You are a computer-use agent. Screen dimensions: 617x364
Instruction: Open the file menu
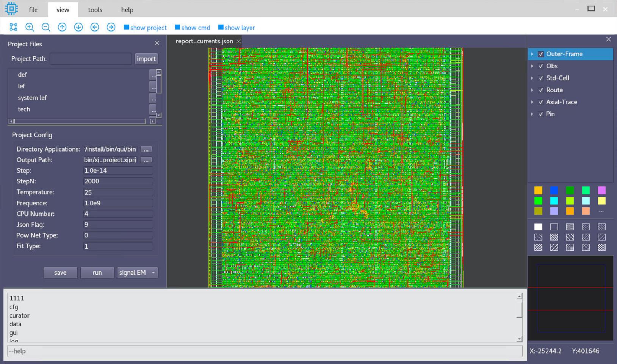point(33,10)
